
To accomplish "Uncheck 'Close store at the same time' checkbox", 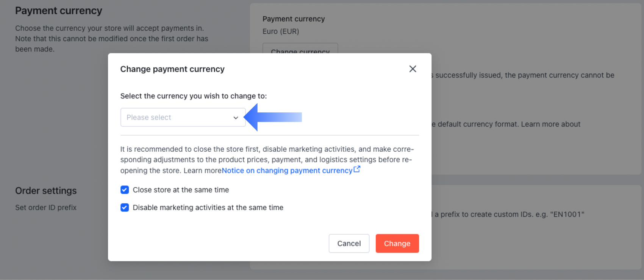I will click(125, 190).
